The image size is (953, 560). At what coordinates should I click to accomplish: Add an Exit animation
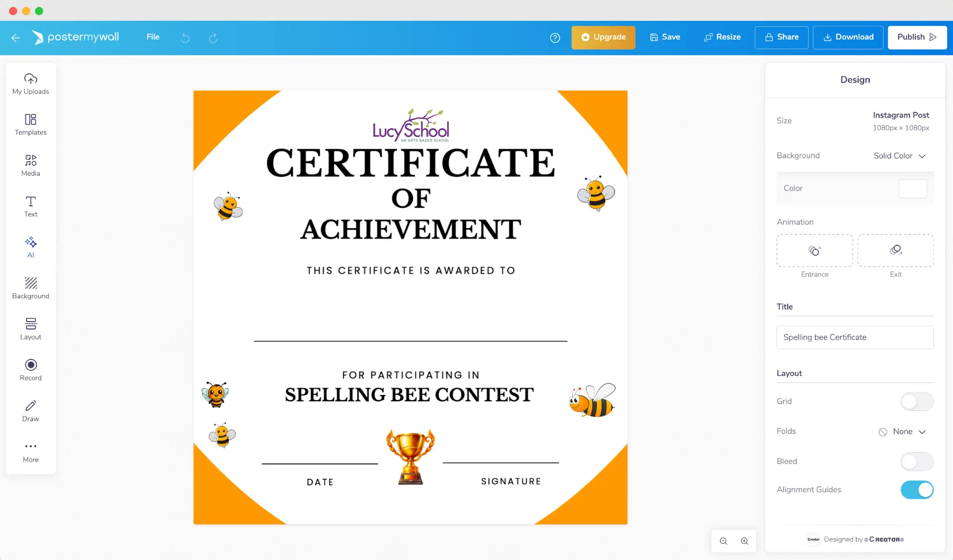895,250
